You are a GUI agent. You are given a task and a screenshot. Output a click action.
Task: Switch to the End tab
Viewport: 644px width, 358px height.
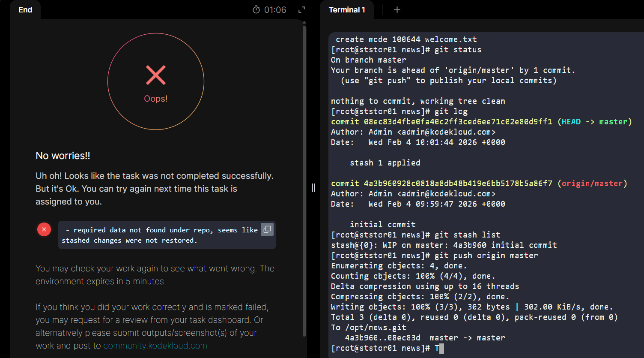coord(25,10)
